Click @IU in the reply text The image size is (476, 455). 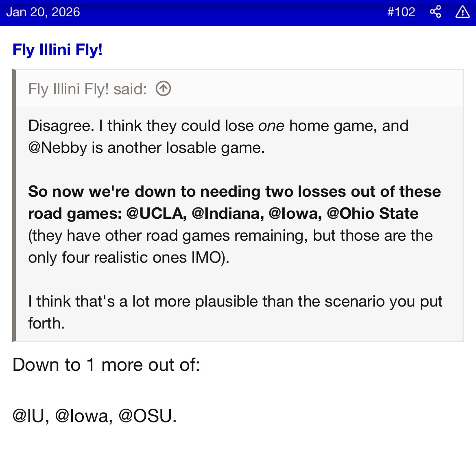point(28,416)
